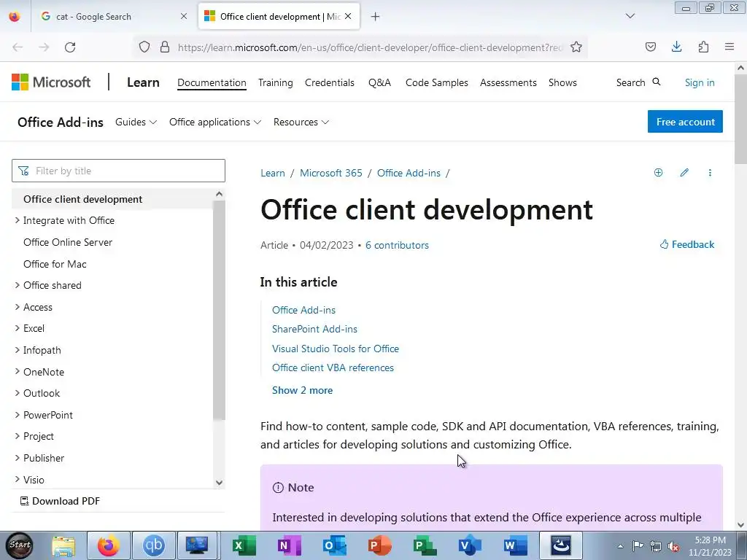Expand the Infopath tree node
Image resolution: width=747 pixels, height=560 pixels.
[18, 350]
